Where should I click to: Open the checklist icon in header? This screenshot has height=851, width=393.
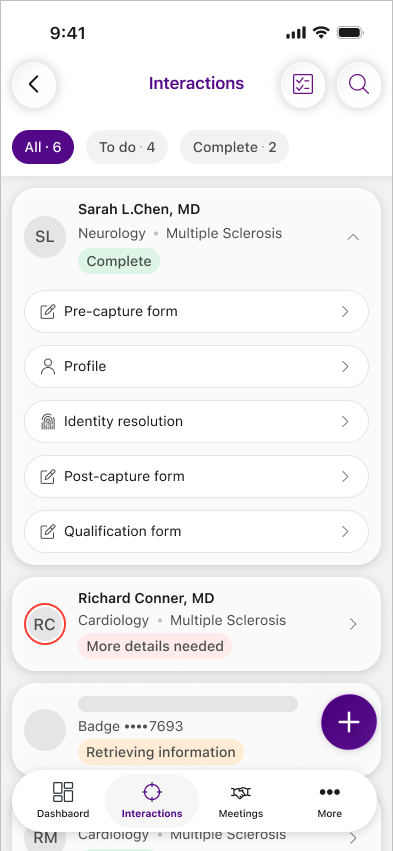[303, 84]
